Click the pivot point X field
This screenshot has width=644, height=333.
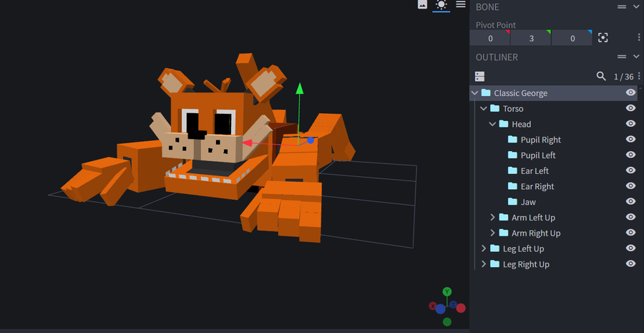coord(490,38)
